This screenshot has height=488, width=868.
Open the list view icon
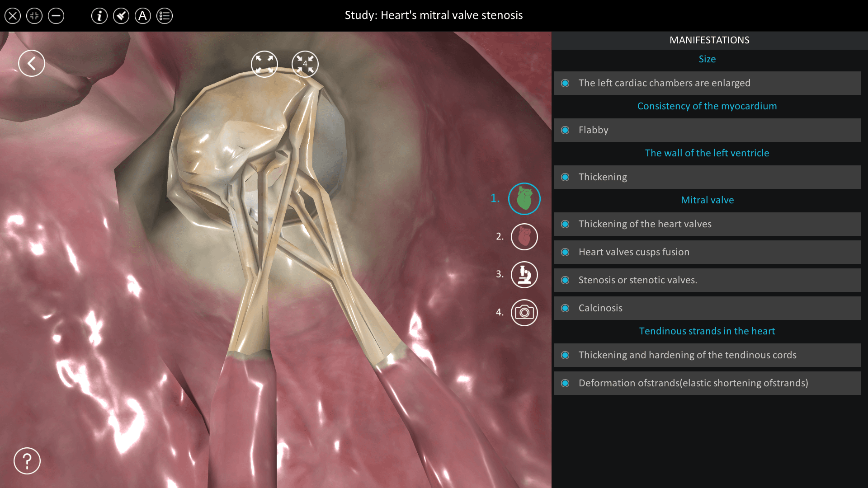165,16
